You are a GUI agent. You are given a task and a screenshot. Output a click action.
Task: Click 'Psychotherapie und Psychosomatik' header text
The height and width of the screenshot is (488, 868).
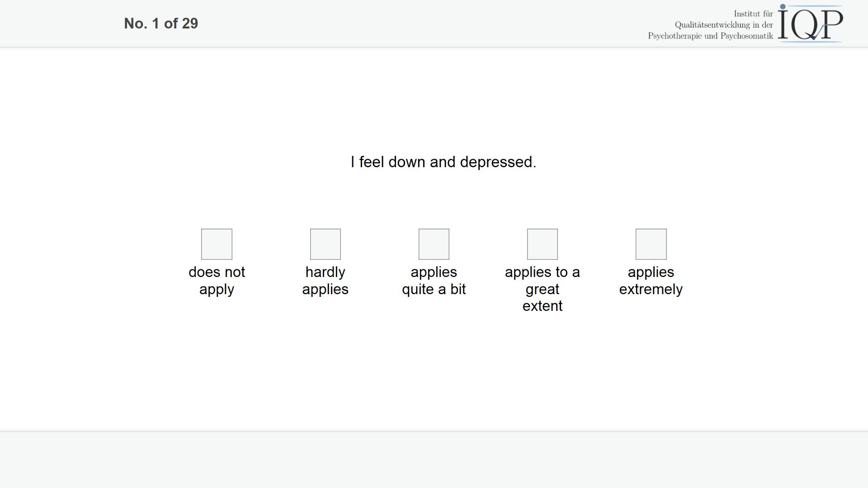[x=710, y=36]
